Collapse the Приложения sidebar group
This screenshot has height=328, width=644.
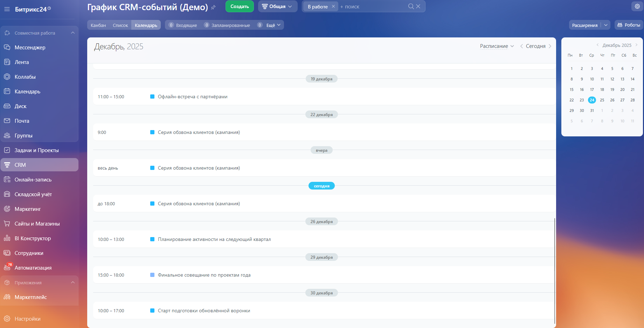pos(73,282)
